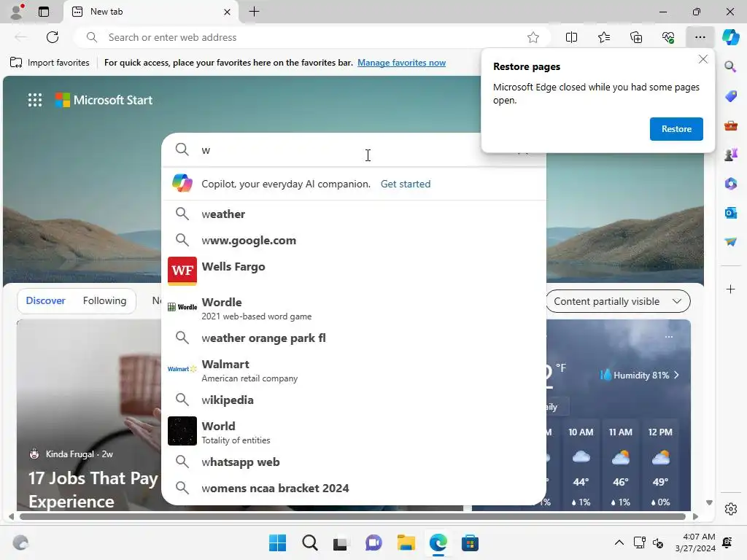Open the sidebar Search icon
Image resolution: width=747 pixels, height=560 pixels.
[730, 66]
